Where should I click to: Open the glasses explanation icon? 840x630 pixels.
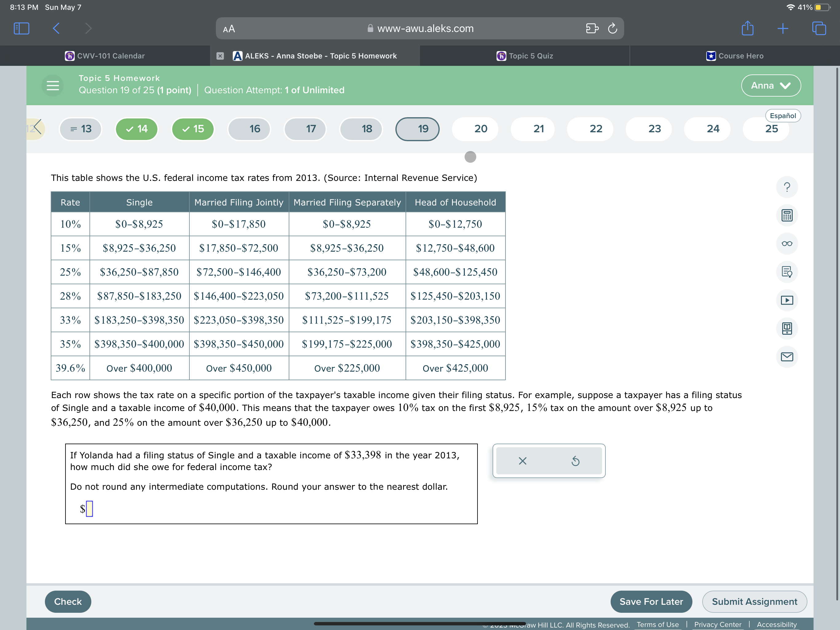click(787, 244)
